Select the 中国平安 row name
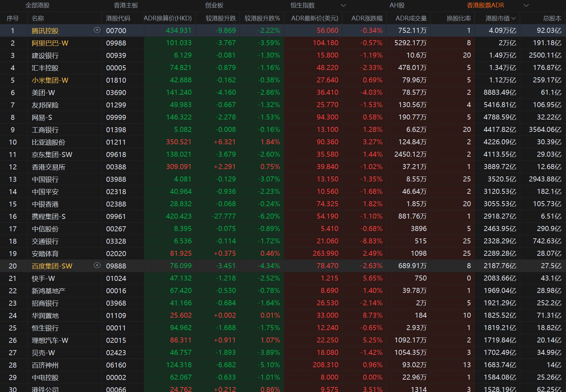This screenshot has height=392, width=566. tap(45, 191)
